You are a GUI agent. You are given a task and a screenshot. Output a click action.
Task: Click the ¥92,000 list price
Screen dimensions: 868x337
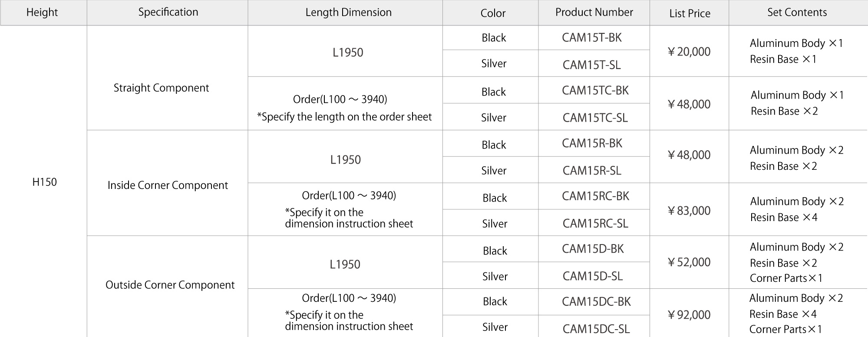pos(689,315)
